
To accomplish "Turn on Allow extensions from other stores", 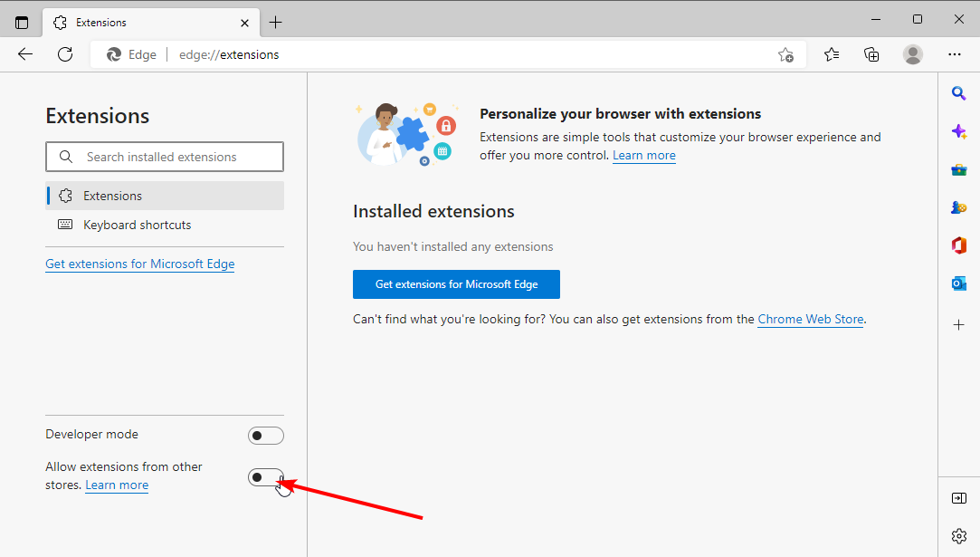I will click(265, 477).
